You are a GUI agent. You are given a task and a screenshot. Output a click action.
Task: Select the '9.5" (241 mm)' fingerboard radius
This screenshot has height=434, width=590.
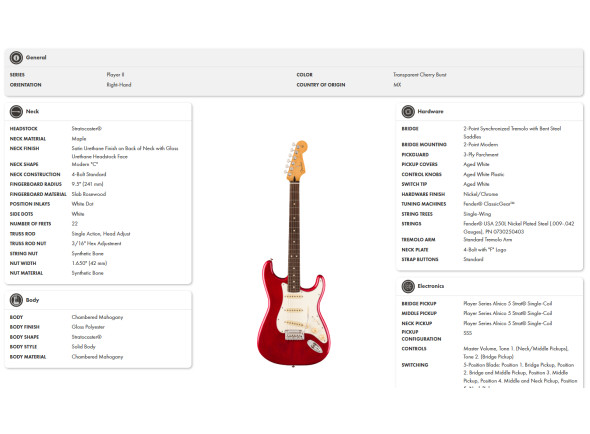click(87, 184)
